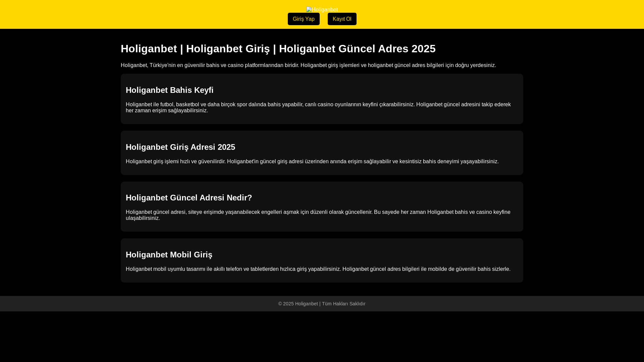Click the footer copyright Tüm Hakları Saklıdır text
This screenshot has width=644, height=362.
pyautogui.click(x=322, y=304)
